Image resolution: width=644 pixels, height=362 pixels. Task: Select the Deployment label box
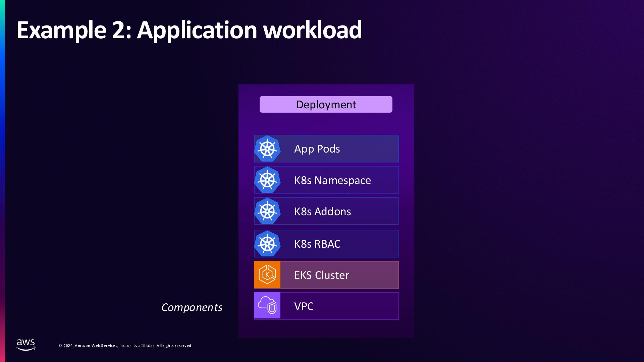(x=326, y=104)
